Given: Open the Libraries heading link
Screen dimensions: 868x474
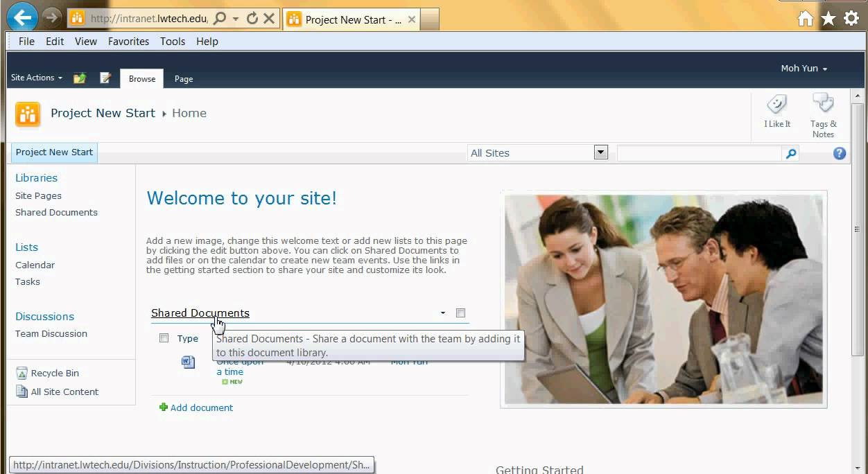Looking at the screenshot, I should pos(37,178).
